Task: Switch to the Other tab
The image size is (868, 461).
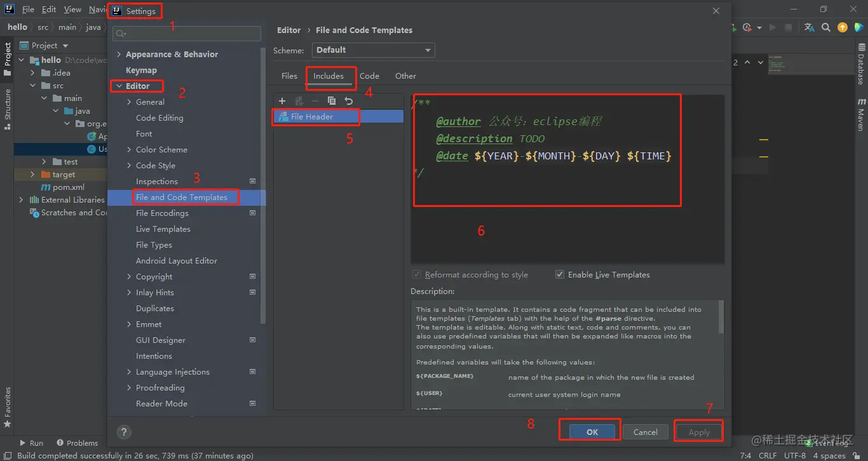Action: pos(405,76)
